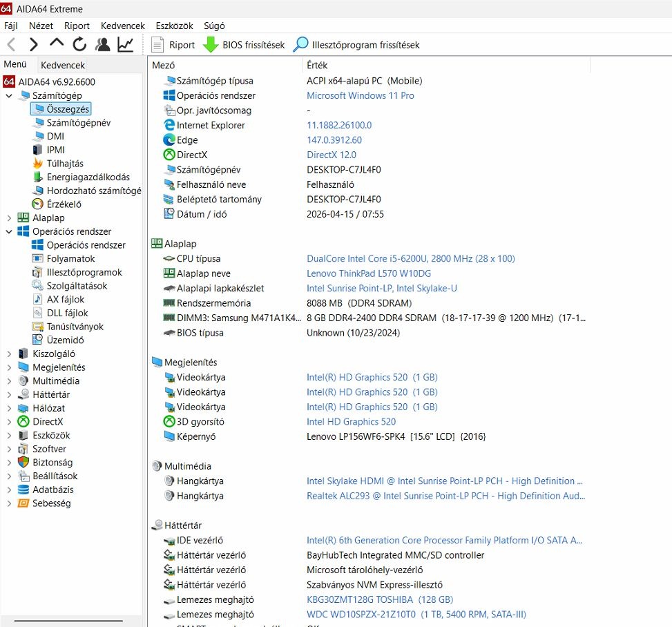The width and height of the screenshot is (672, 627).
Task: Switch to the Menü tab
Action: point(15,64)
